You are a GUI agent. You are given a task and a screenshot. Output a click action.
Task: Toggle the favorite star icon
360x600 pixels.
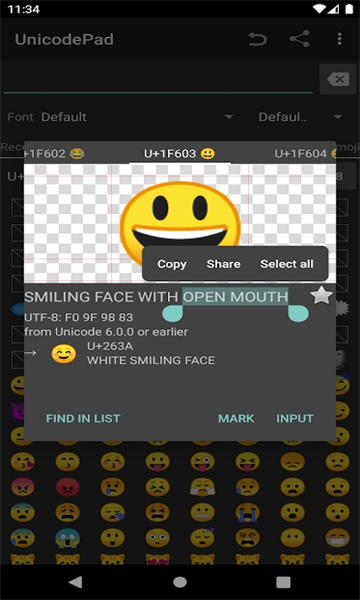(x=321, y=295)
